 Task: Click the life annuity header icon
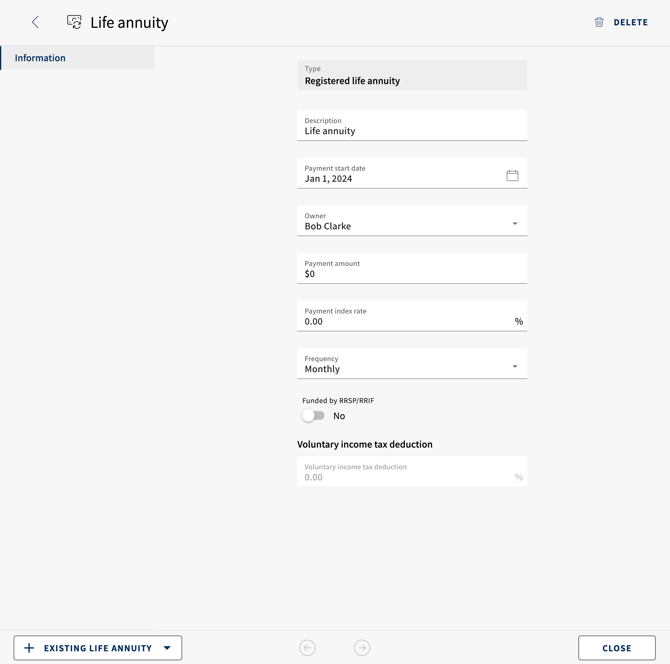pos(74,22)
